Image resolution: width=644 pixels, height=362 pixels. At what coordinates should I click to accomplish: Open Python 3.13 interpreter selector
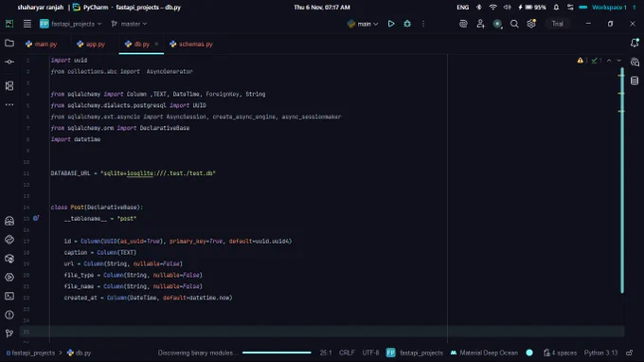tap(600, 353)
